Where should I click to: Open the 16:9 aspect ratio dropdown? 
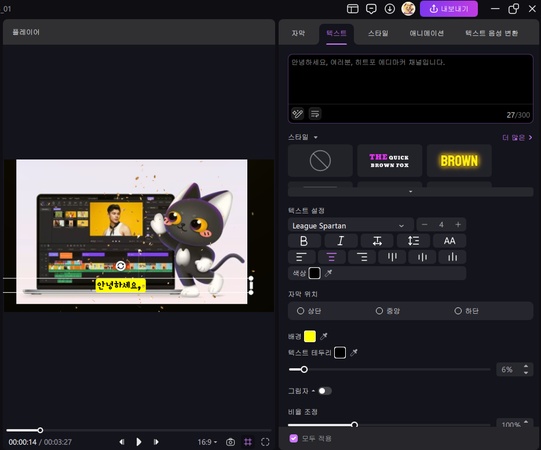point(207,442)
